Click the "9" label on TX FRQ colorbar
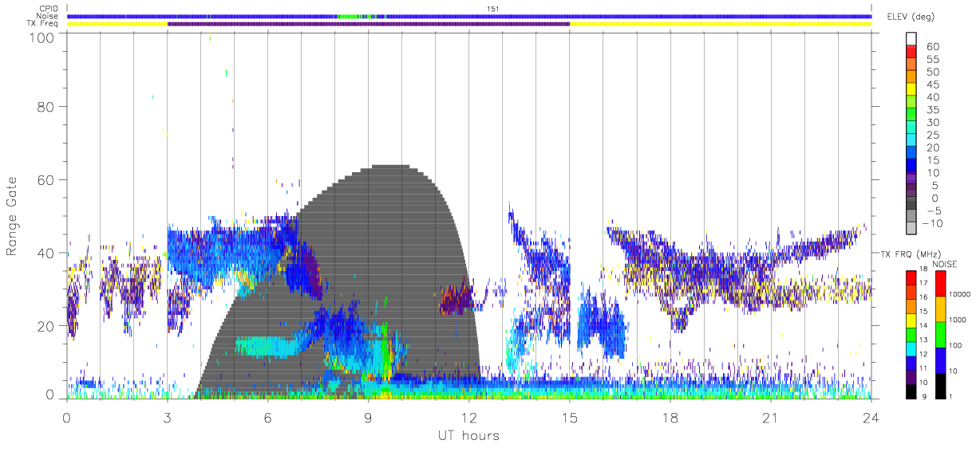The height and width of the screenshot is (452, 980). (x=923, y=398)
